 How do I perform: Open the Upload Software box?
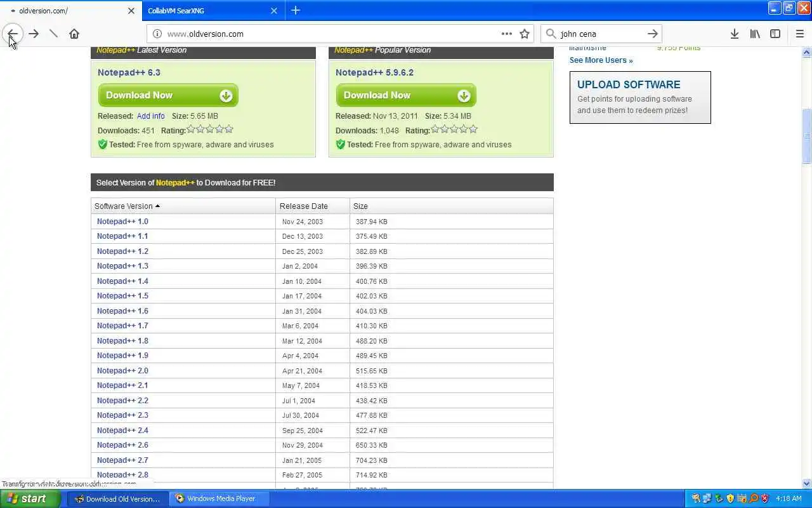pyautogui.click(x=640, y=97)
